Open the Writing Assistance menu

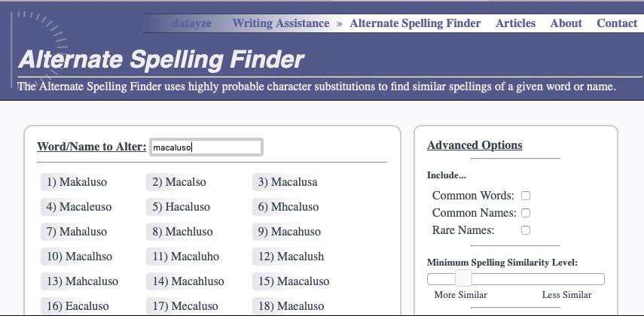[280, 23]
